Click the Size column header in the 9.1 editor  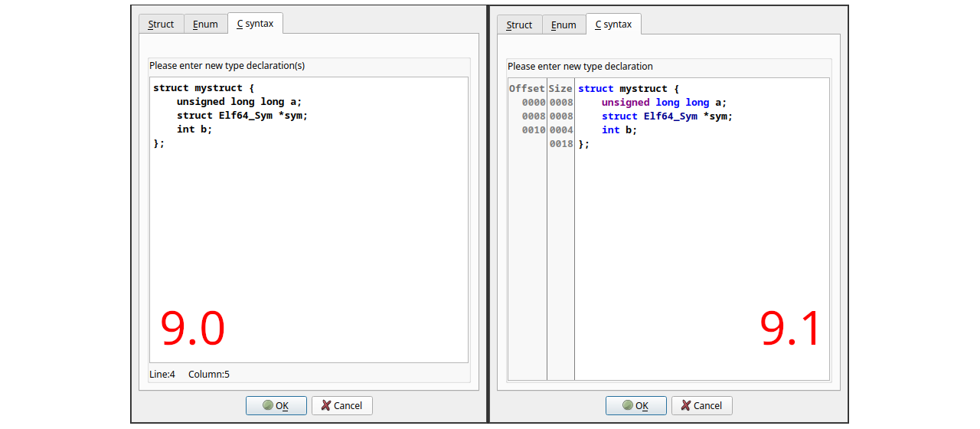point(560,89)
